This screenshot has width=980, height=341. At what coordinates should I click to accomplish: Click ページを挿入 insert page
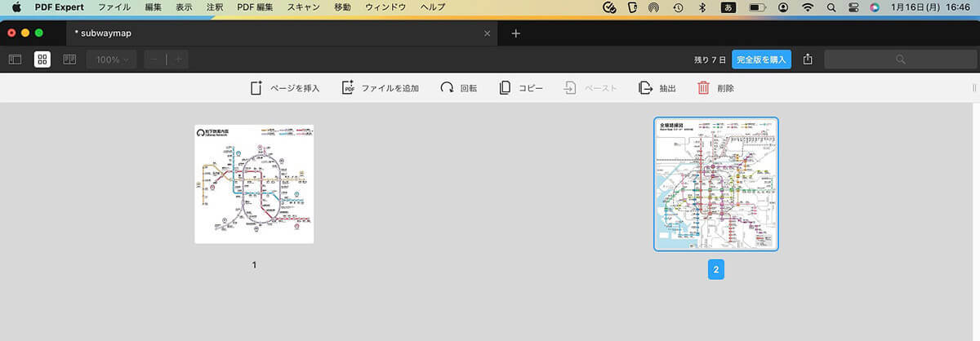click(x=285, y=88)
